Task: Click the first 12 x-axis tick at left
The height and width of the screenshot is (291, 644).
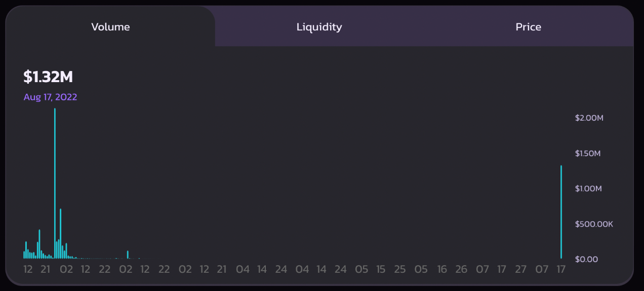Action: pos(28,269)
